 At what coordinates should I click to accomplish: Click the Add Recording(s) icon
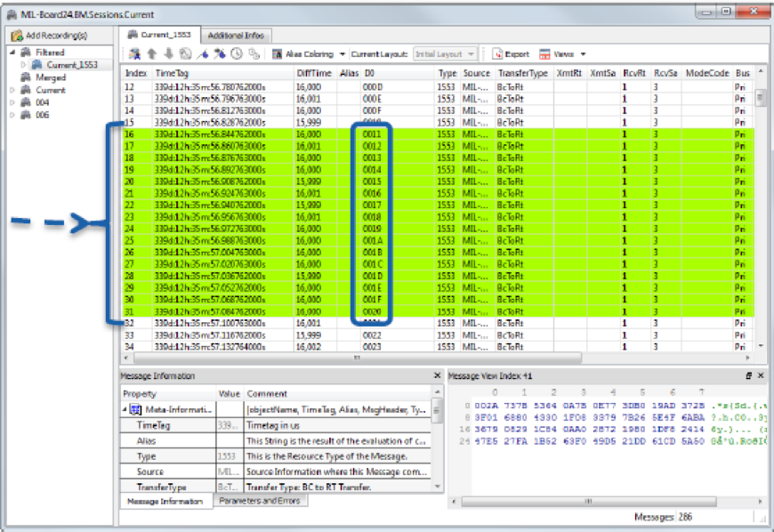click(x=17, y=36)
